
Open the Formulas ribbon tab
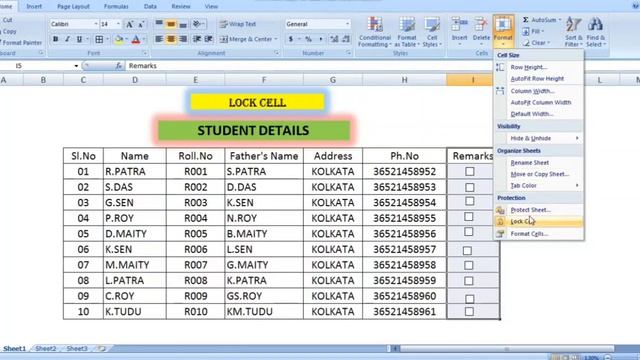click(116, 7)
